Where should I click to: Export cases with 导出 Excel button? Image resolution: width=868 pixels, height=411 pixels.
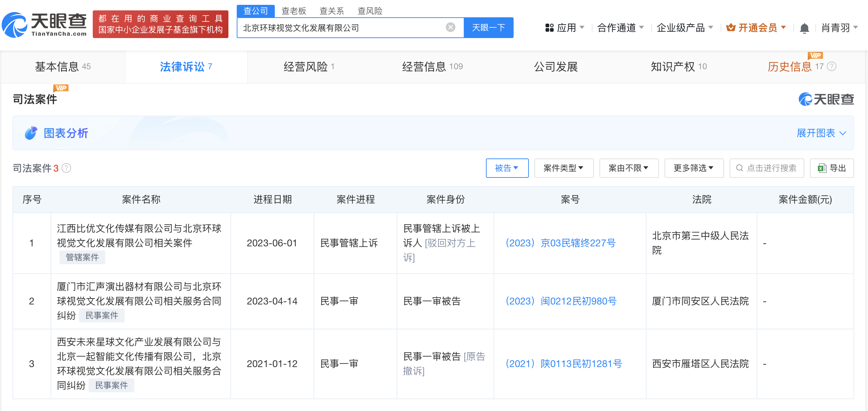pos(832,168)
